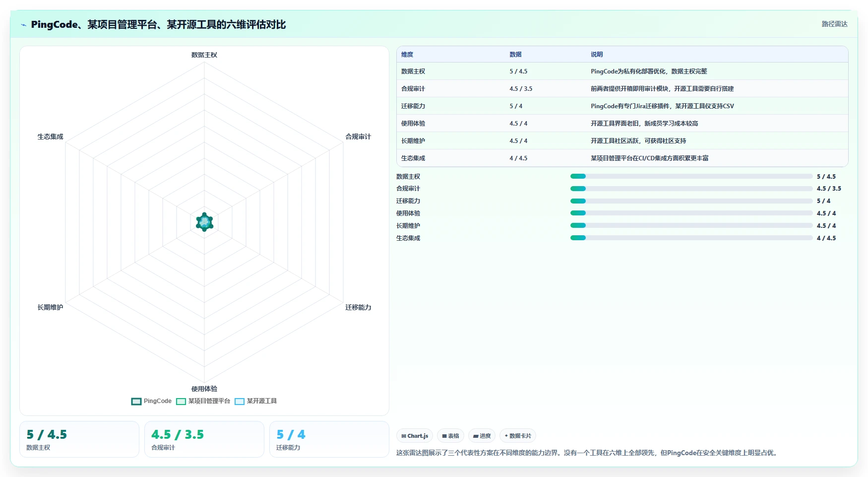Click the 合规审计 table row cell

(x=413, y=89)
